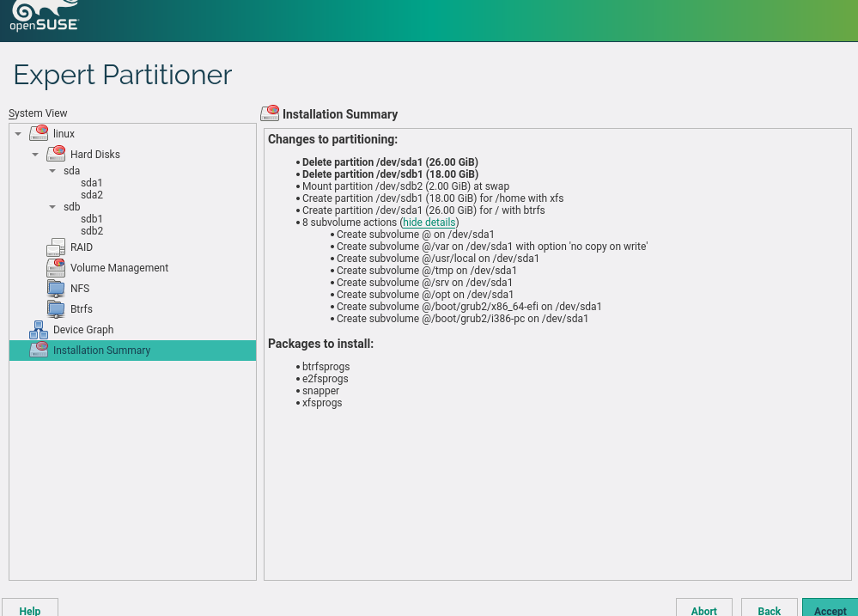
Task: Collapse the linux tree node
Action: [18, 134]
